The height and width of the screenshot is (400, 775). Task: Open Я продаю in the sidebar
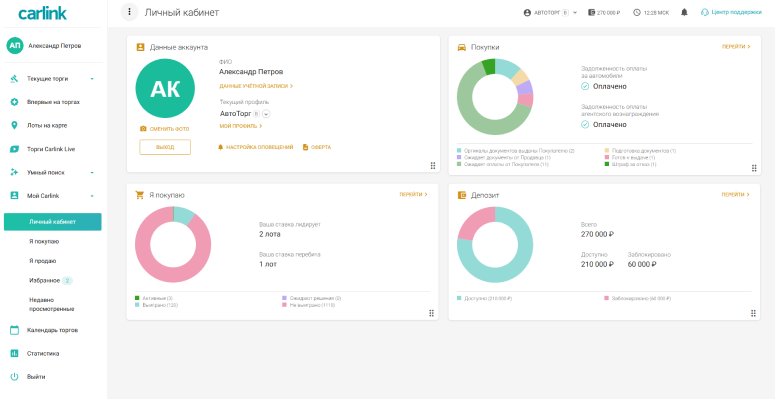42,261
